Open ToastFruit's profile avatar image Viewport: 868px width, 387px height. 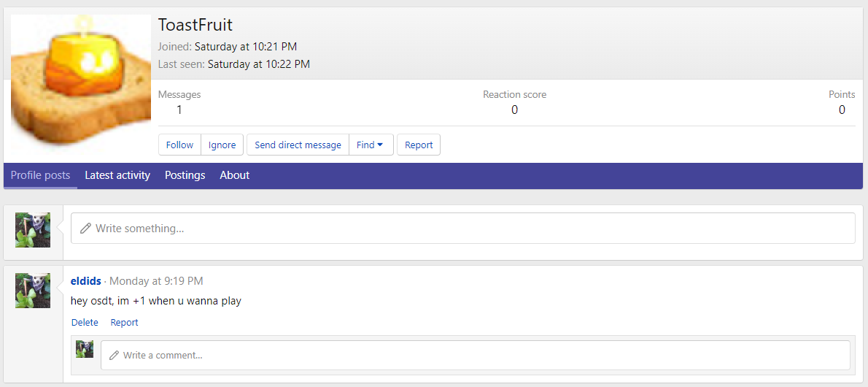(81, 84)
